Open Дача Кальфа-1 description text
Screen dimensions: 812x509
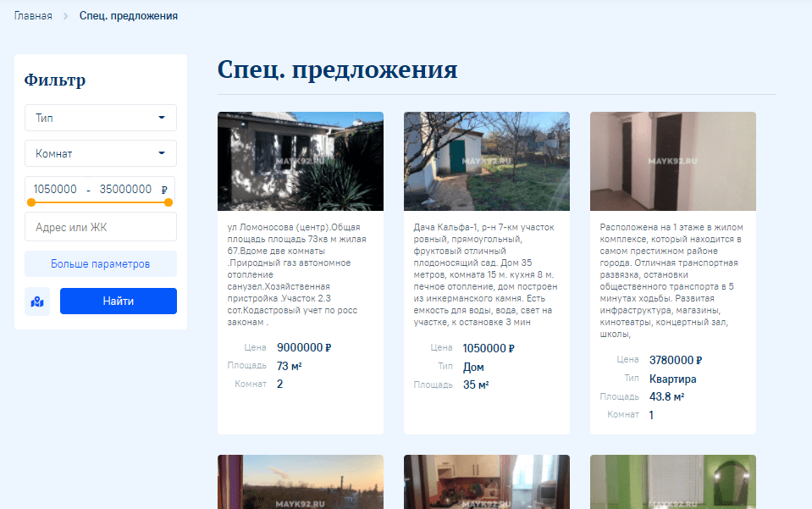click(485, 274)
